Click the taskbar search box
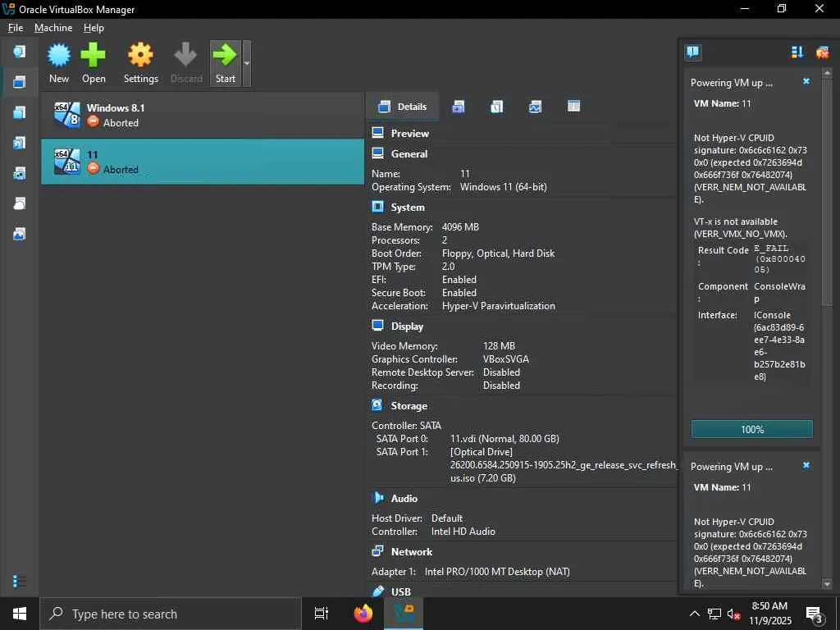The image size is (840, 630). tap(171, 614)
